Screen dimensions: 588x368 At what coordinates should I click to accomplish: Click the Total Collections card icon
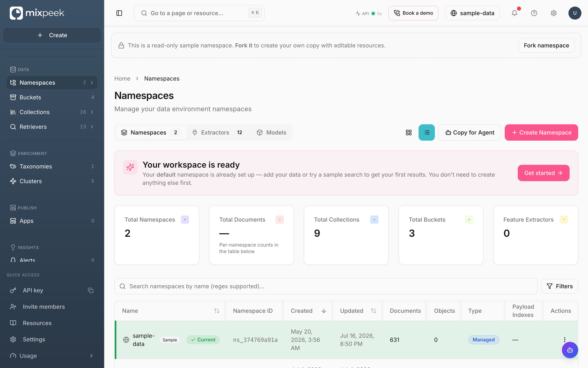[x=374, y=220]
